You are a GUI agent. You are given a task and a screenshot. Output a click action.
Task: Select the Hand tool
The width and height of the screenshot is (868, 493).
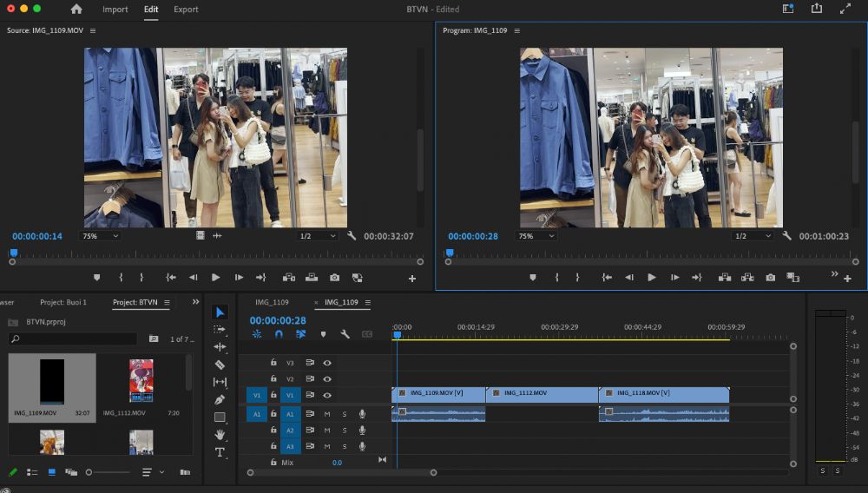click(220, 434)
